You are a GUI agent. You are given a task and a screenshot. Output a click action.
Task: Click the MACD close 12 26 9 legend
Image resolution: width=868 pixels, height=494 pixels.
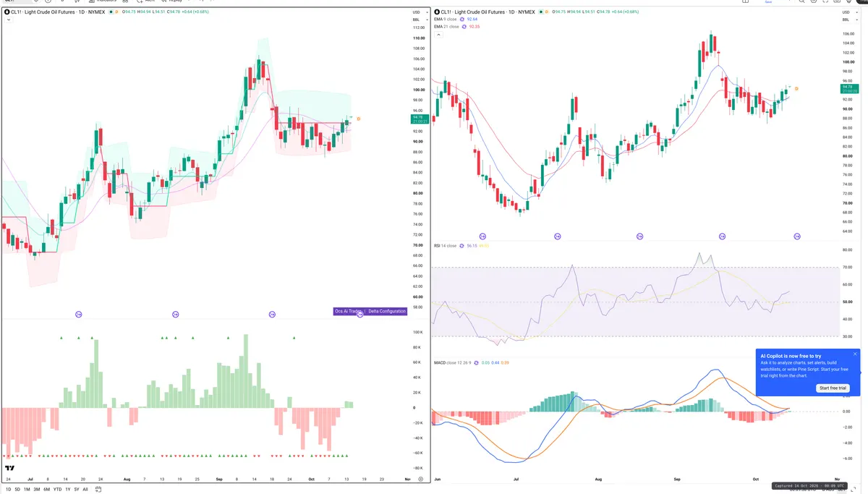click(453, 362)
